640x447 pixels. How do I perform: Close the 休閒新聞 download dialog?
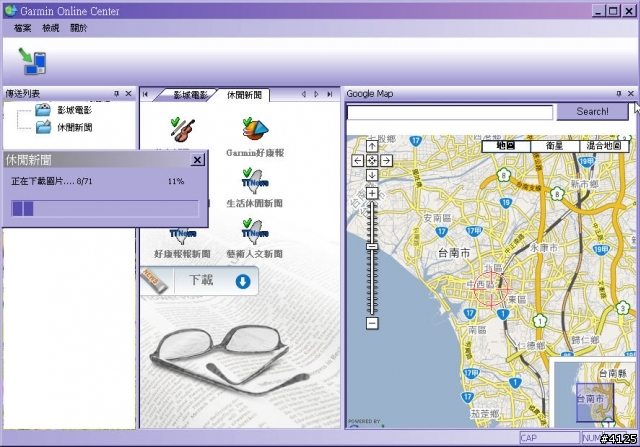[x=198, y=160]
